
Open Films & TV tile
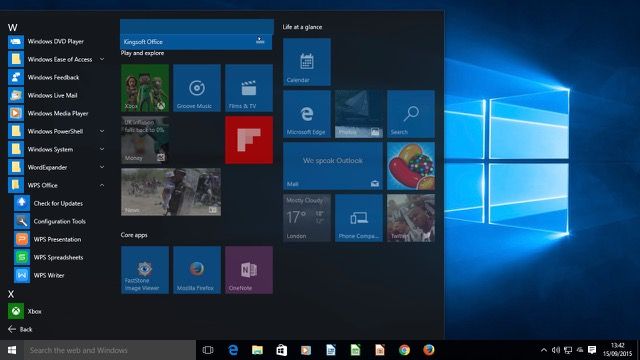(249, 88)
